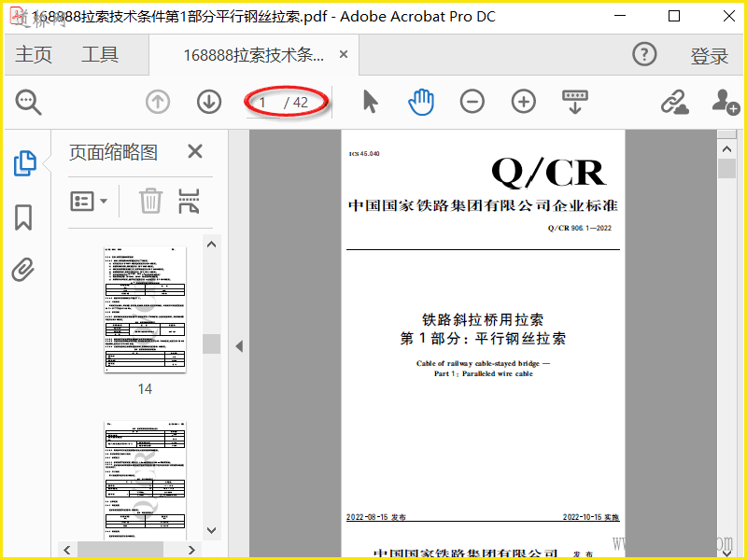Maximize the Acrobat window
Screen dimensions: 747x560
point(674,16)
